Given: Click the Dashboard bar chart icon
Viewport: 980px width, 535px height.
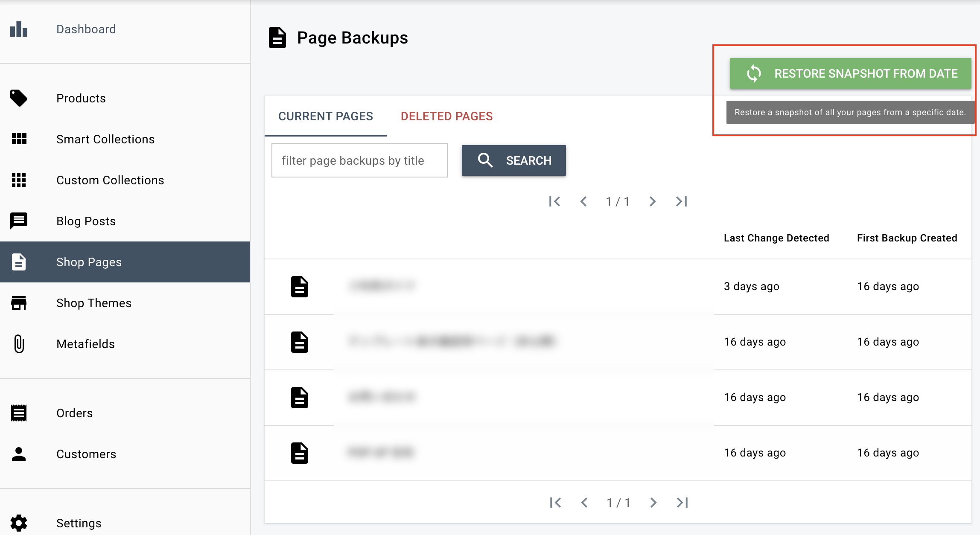Looking at the screenshot, I should pyautogui.click(x=19, y=29).
